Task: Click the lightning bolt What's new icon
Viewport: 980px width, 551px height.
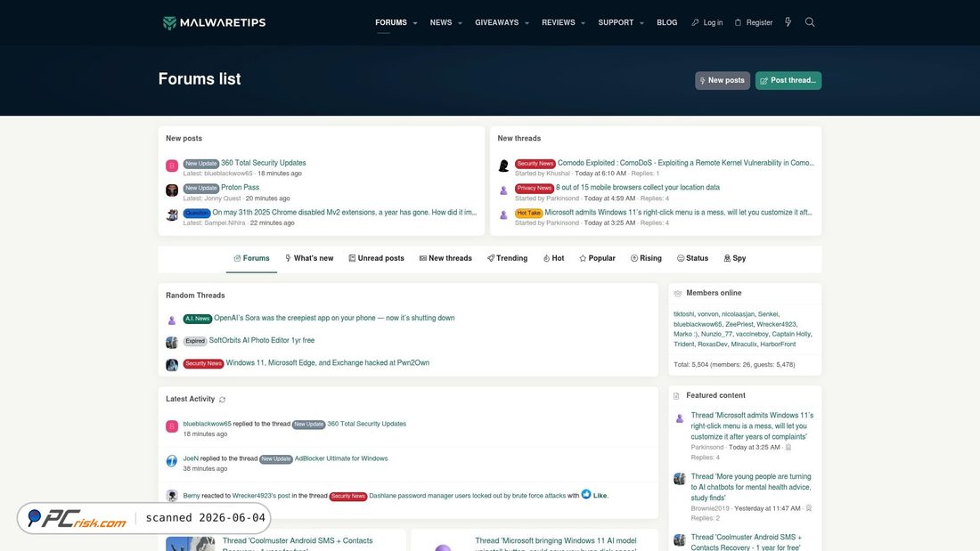Action: point(788,22)
